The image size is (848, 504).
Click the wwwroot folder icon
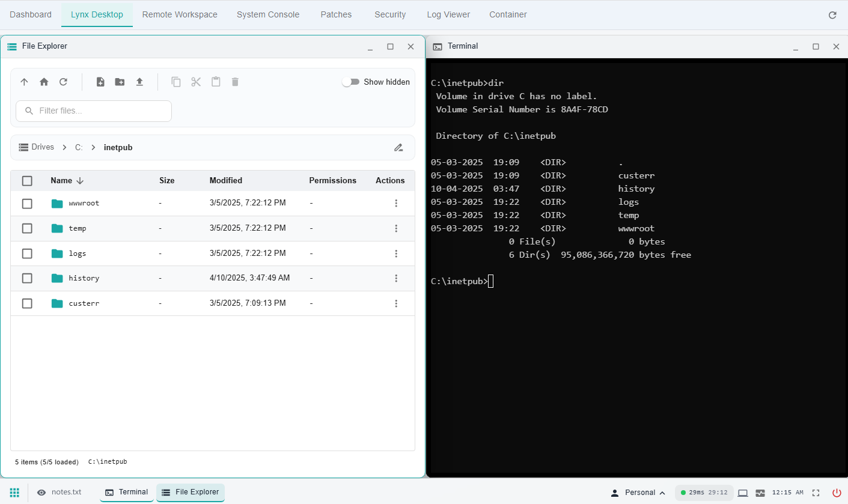coord(57,203)
